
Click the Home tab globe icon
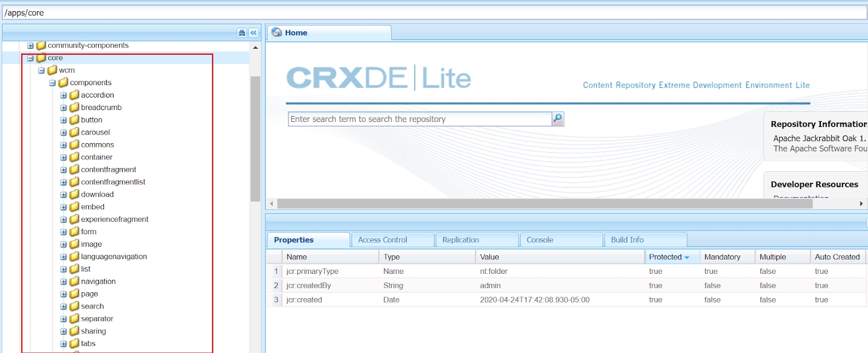(277, 33)
